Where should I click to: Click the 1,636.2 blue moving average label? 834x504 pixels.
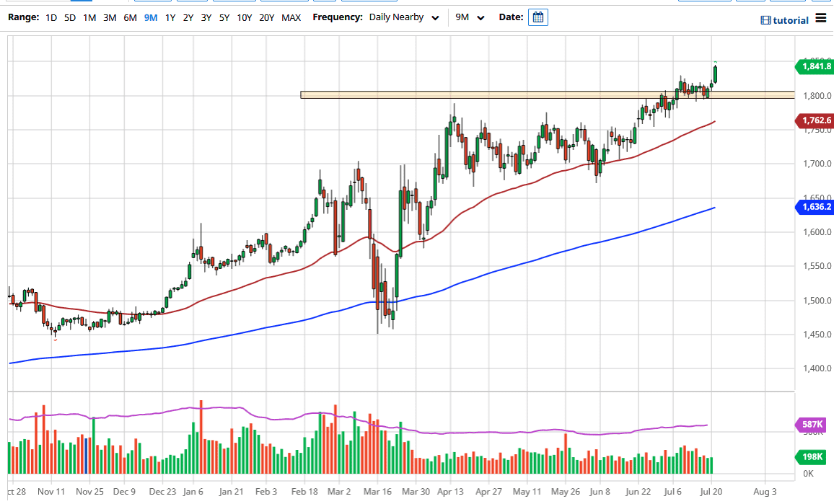tap(814, 207)
